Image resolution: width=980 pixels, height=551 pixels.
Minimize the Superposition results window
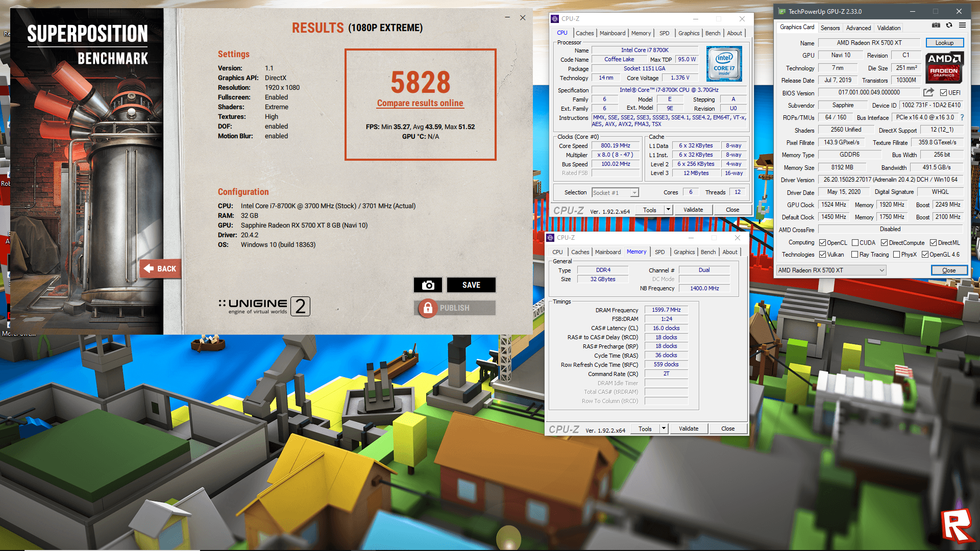tap(507, 17)
